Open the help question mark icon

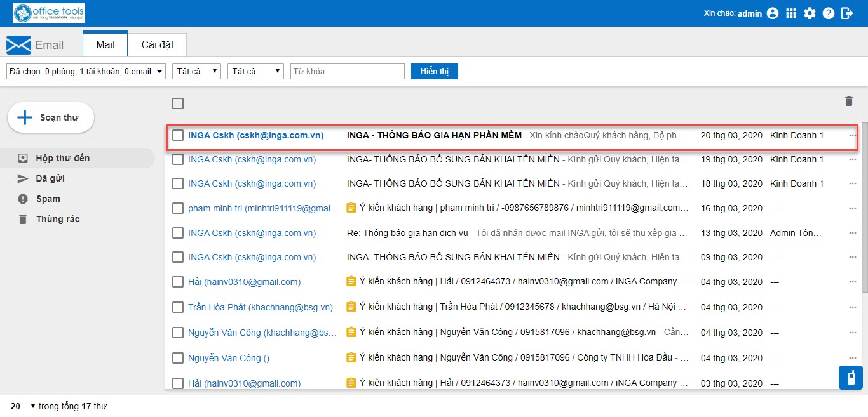pos(829,13)
